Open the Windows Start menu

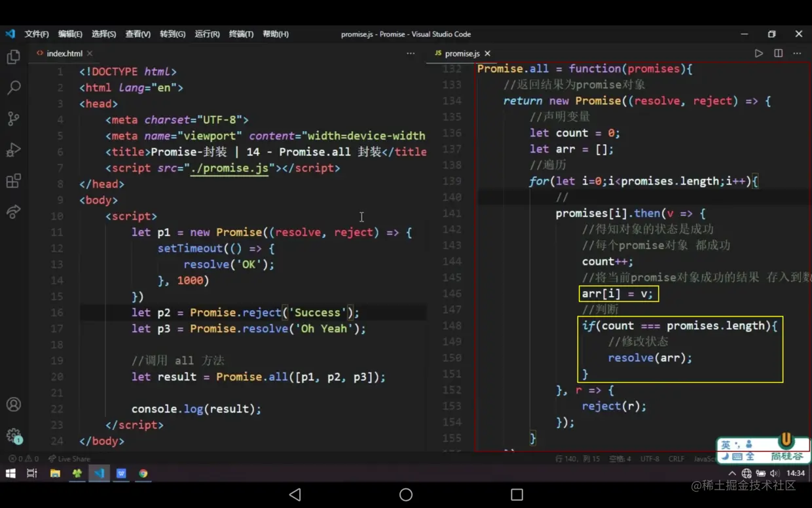[x=10, y=473]
